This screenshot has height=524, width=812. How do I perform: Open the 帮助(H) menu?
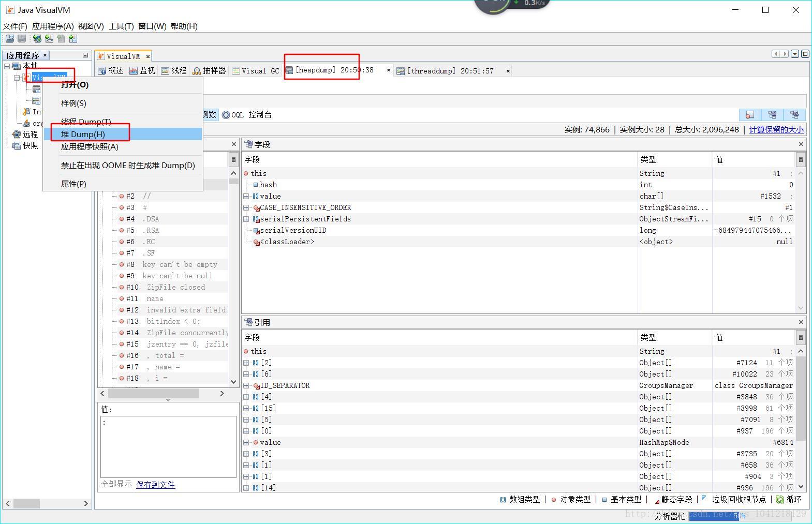pyautogui.click(x=184, y=26)
